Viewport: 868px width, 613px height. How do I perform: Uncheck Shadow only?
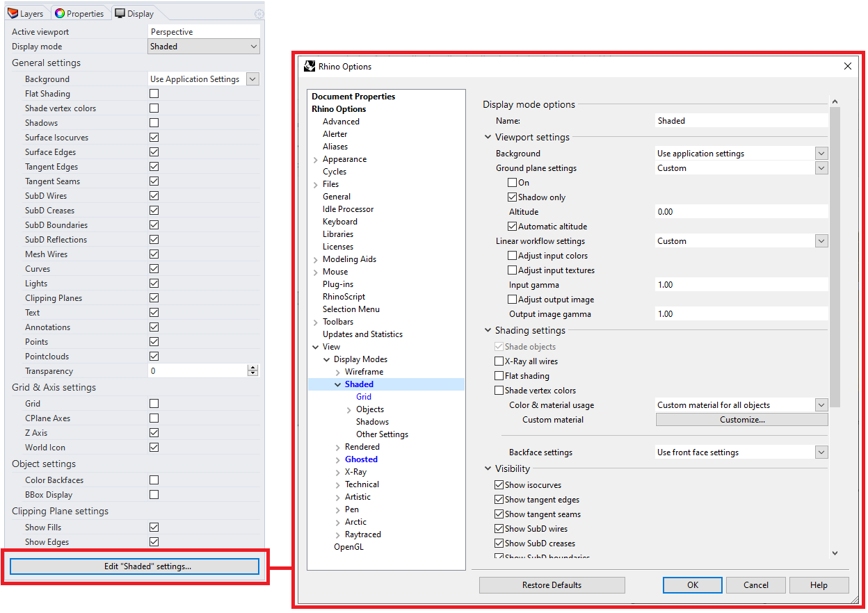(513, 197)
